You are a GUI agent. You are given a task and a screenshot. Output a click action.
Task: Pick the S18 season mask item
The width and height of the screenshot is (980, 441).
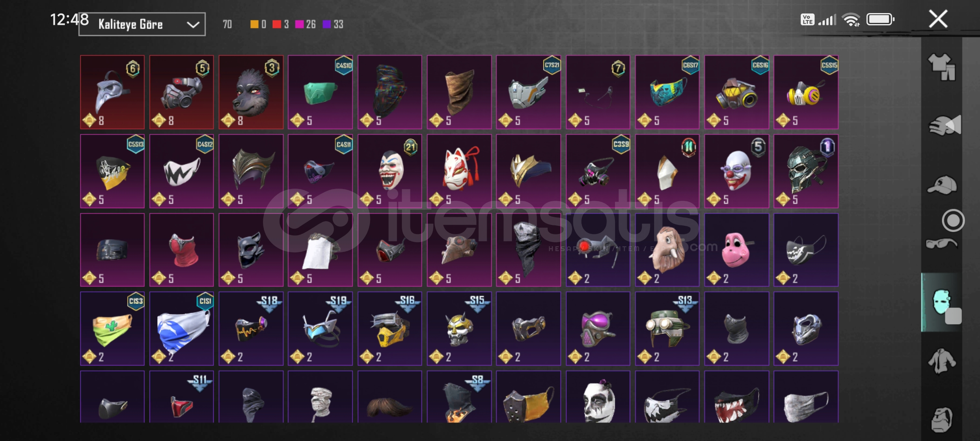click(x=251, y=329)
